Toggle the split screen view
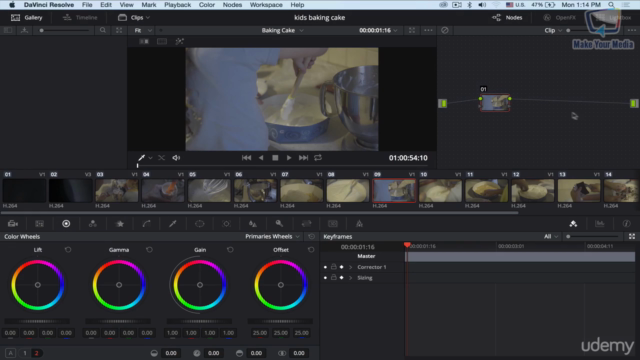Image resolution: width=640 pixels, height=360 pixels. pyautogui.click(x=162, y=42)
